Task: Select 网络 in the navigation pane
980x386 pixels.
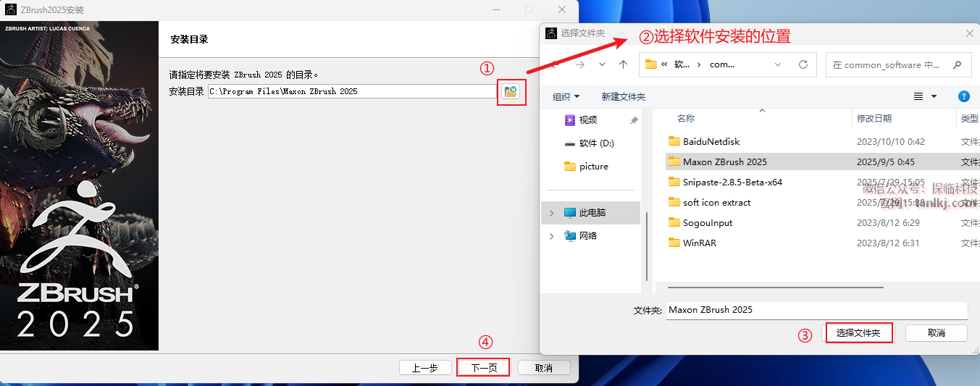Action: pyautogui.click(x=587, y=236)
